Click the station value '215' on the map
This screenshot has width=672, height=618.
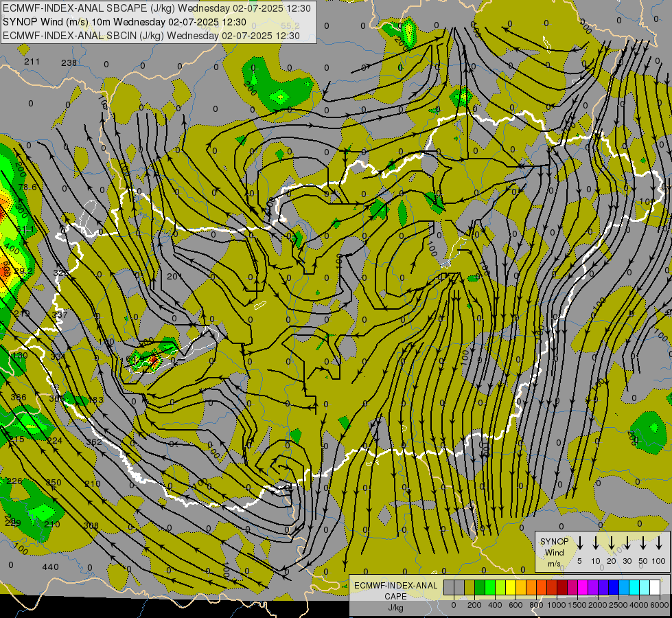tap(16, 439)
